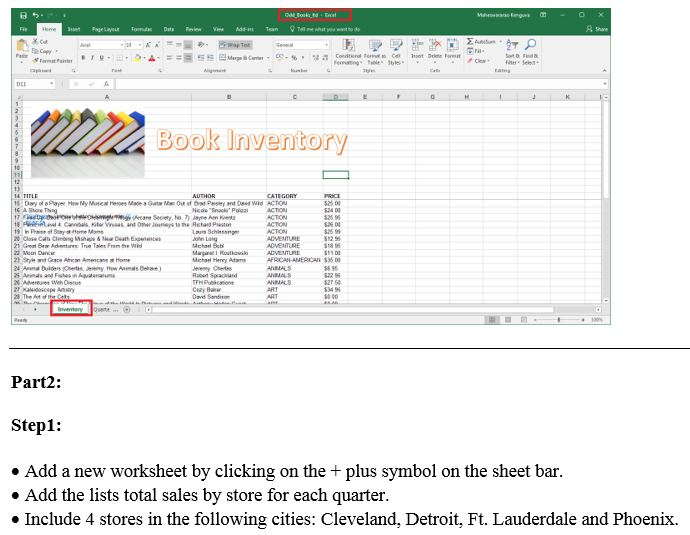The width and height of the screenshot is (690, 535).
Task: Click the Insert Function fx icon
Action: [106, 84]
